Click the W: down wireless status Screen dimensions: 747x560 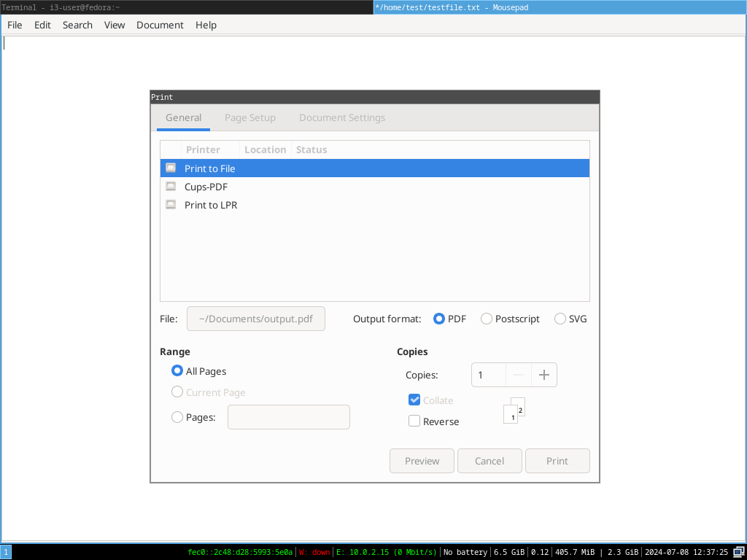(314, 552)
